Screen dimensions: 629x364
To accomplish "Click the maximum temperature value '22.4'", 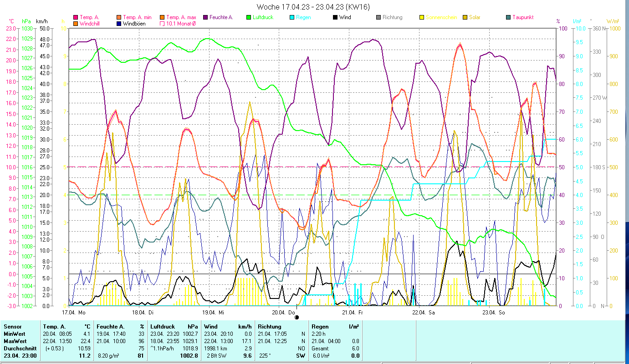I will pyautogui.click(x=86, y=341).
